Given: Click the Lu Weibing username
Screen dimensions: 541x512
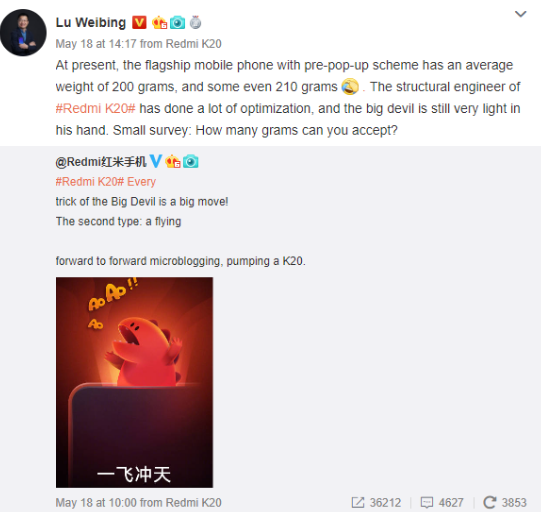Looking at the screenshot, I should [x=91, y=23].
